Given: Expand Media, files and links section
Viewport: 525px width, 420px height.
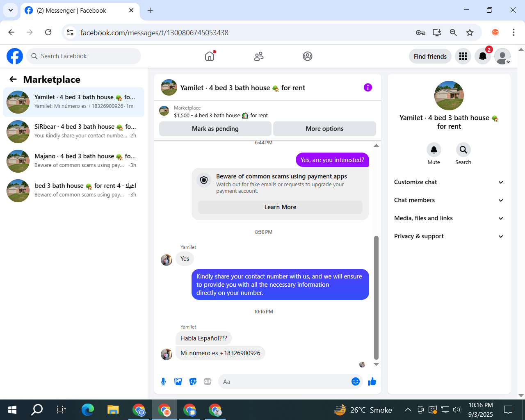Looking at the screenshot, I should (x=449, y=218).
